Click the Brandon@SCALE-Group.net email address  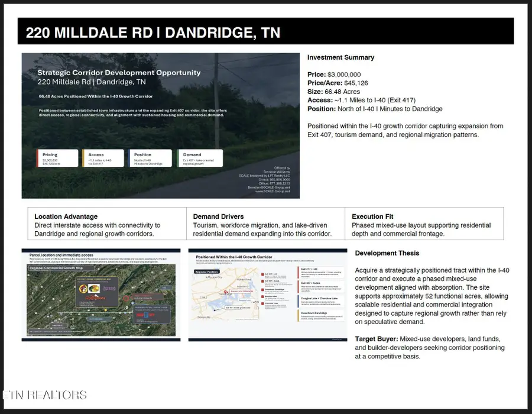[269, 187]
